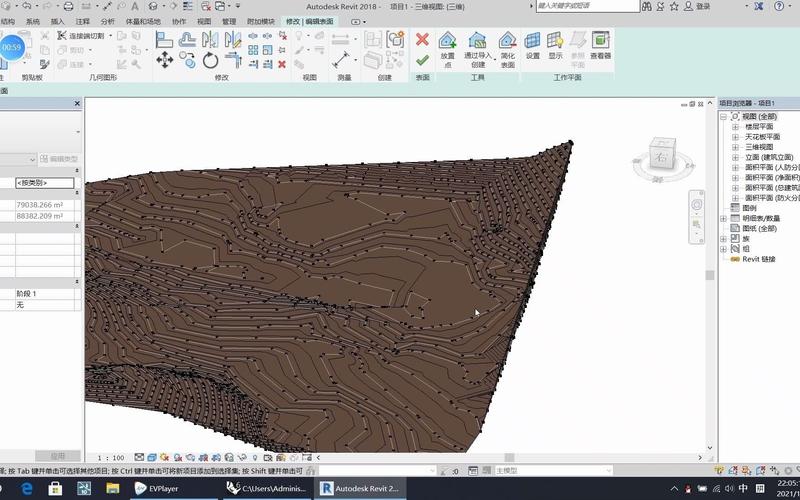Expand the 族 tree node
Viewport: 800px width, 500px height.
tap(723, 239)
